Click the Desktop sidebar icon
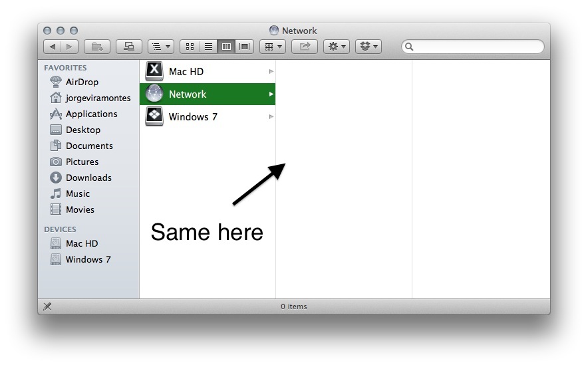The width and height of the screenshot is (588, 367). click(x=56, y=130)
